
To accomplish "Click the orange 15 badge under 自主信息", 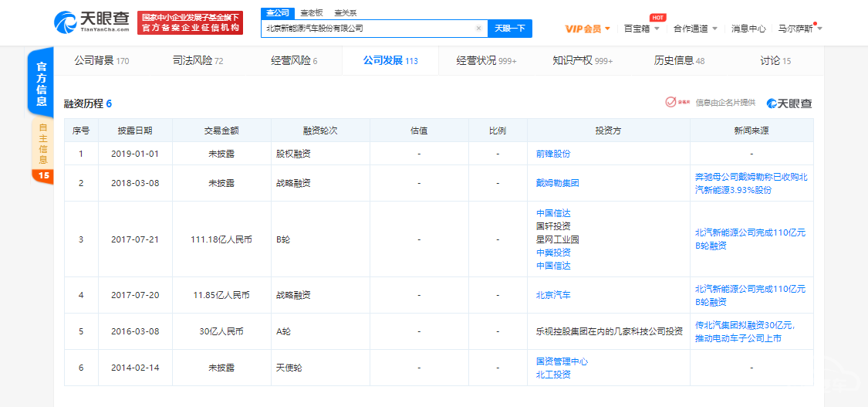I will point(43,176).
